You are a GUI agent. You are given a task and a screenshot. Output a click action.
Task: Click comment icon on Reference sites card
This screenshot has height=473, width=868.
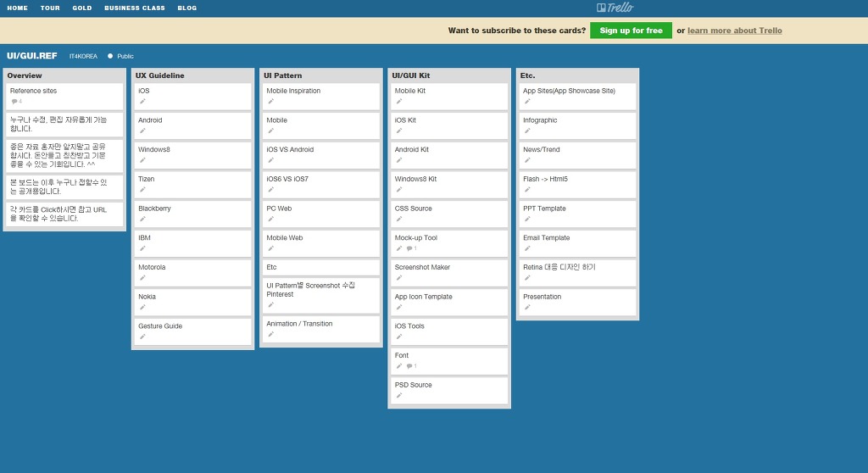pyautogui.click(x=14, y=102)
